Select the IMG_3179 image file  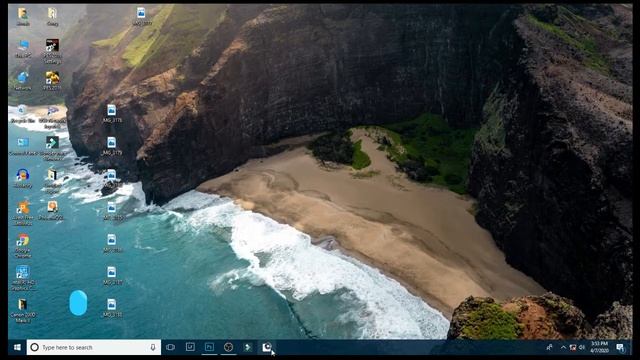pos(112,146)
